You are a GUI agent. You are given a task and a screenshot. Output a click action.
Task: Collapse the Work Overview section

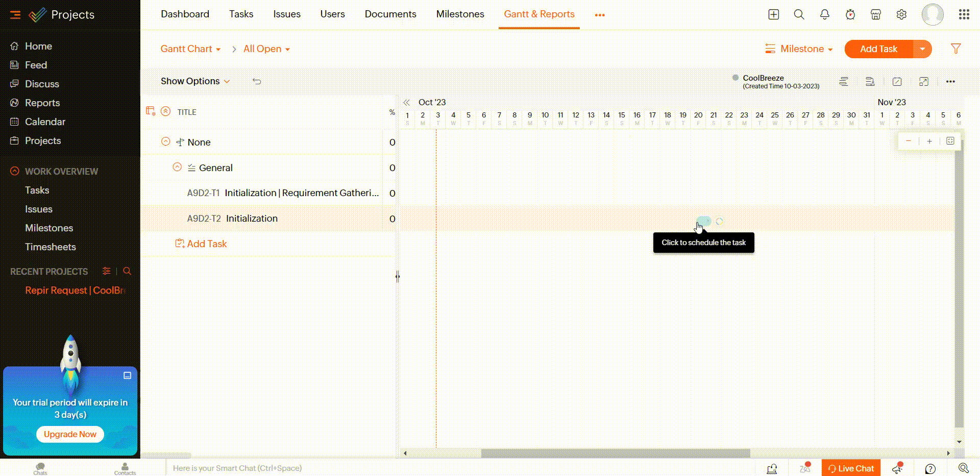[15, 171]
